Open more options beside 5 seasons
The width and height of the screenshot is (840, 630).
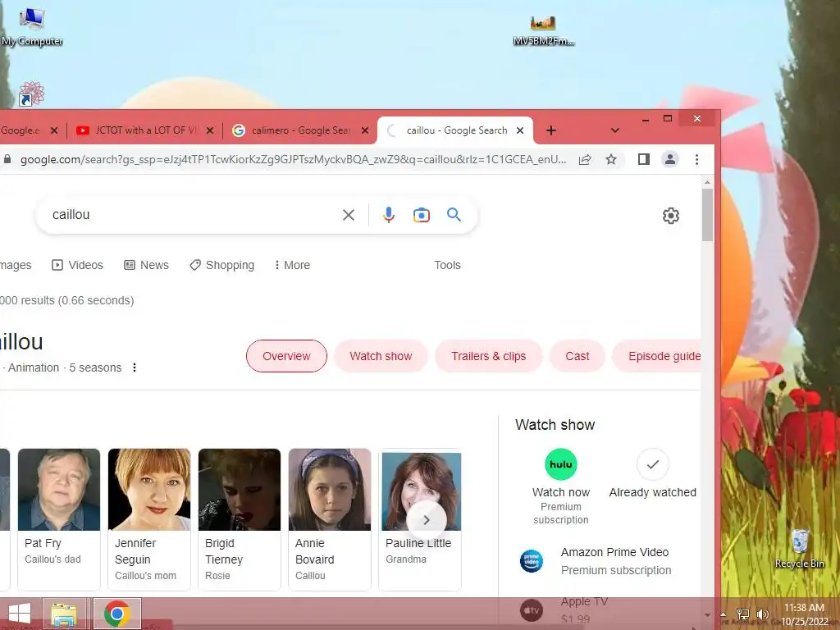[135, 367]
